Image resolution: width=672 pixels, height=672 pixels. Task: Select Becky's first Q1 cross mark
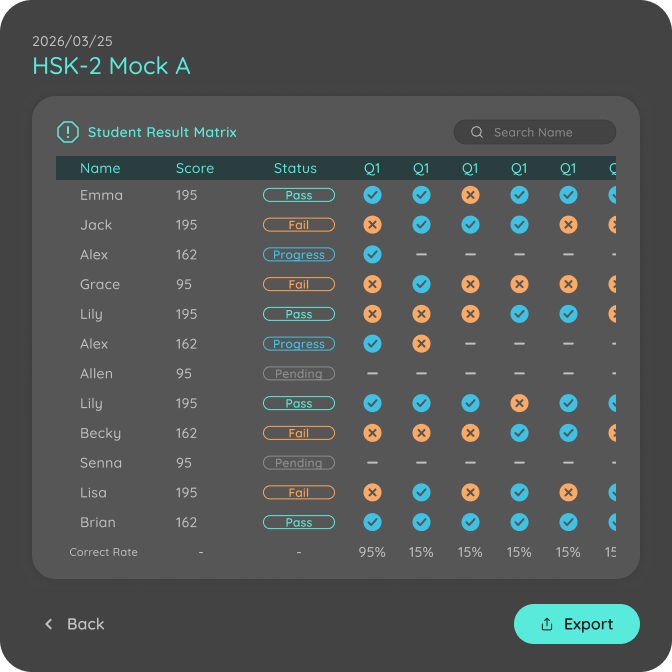click(x=372, y=433)
